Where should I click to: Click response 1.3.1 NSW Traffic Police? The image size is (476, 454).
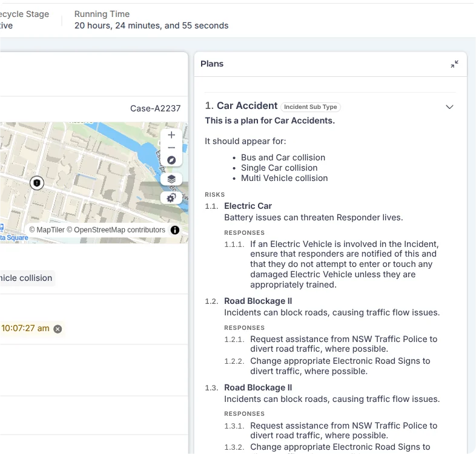(x=343, y=430)
